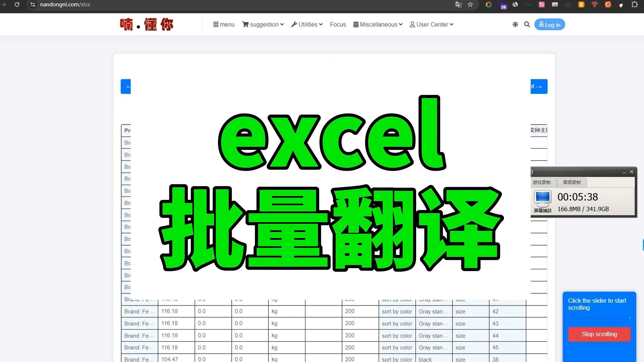Image resolution: width=644 pixels, height=362 pixels.
Task: Click the gray swirl S extension icon
Action: pyautogui.click(x=515, y=5)
